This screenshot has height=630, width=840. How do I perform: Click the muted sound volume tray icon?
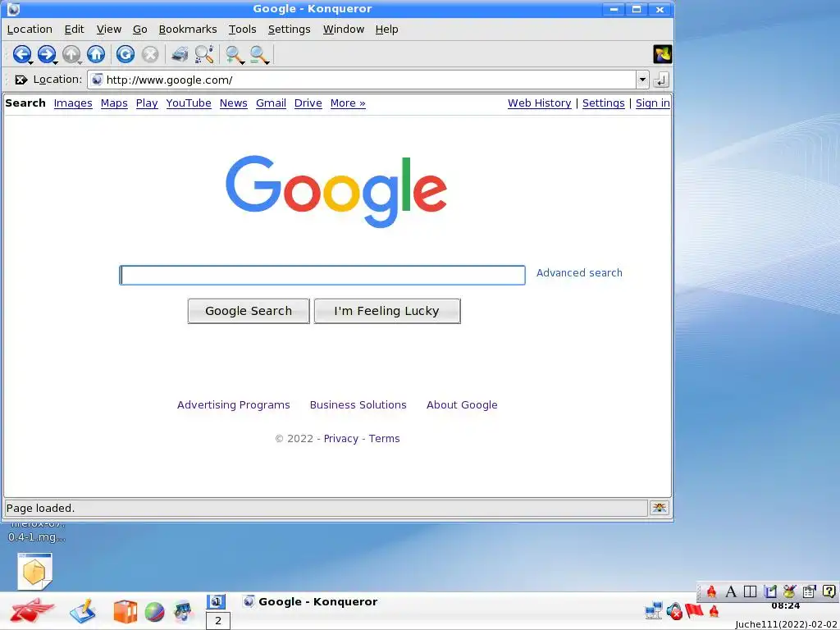(x=674, y=610)
